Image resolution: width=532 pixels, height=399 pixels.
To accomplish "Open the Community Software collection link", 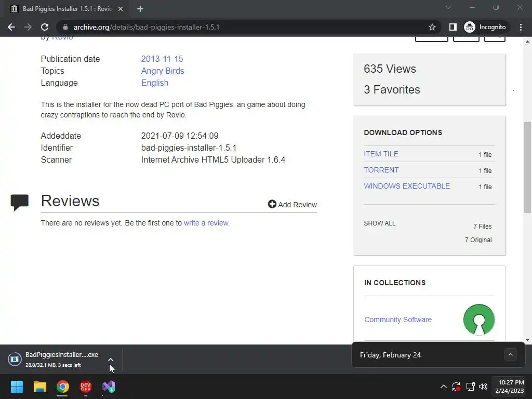I will tap(398, 320).
